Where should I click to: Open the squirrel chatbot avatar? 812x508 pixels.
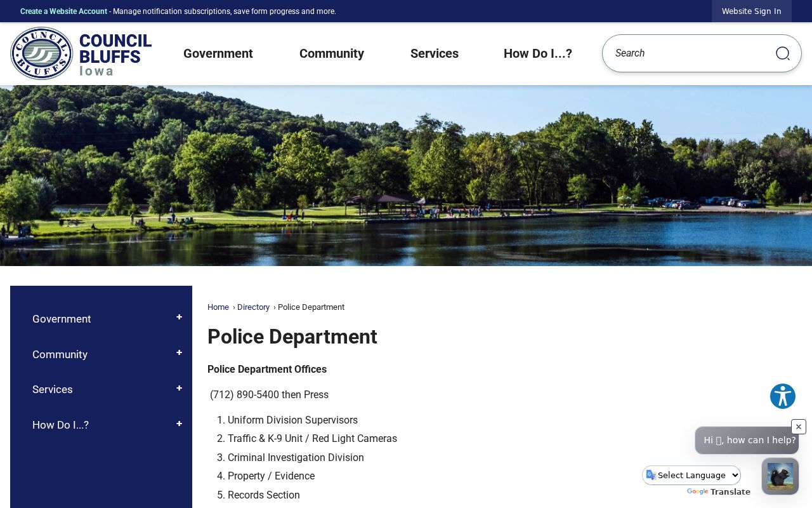[780, 476]
